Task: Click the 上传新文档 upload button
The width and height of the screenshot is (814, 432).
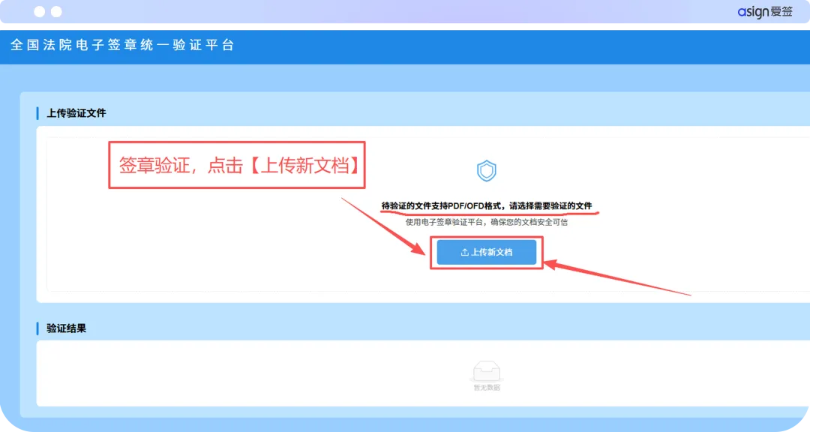Action: coord(486,253)
